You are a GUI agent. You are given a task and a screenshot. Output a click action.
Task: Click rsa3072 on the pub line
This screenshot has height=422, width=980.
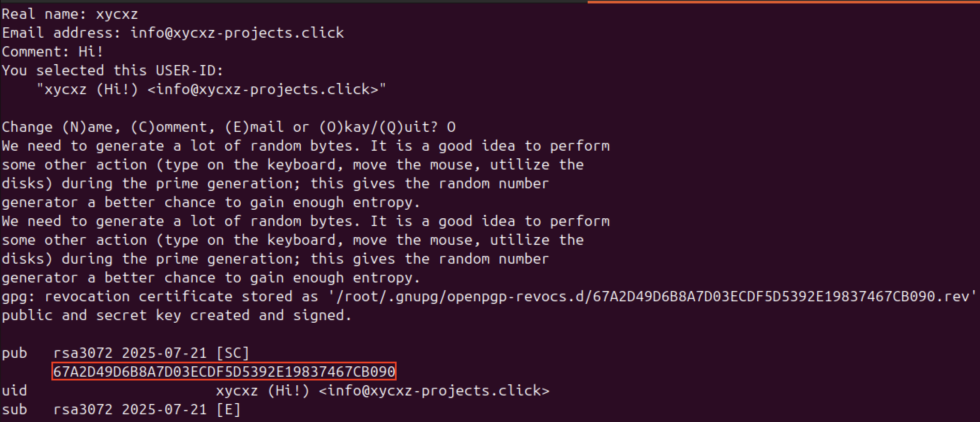83,353
